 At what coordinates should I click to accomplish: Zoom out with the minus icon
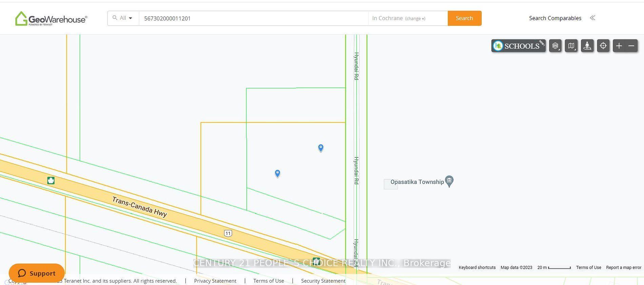click(x=631, y=46)
